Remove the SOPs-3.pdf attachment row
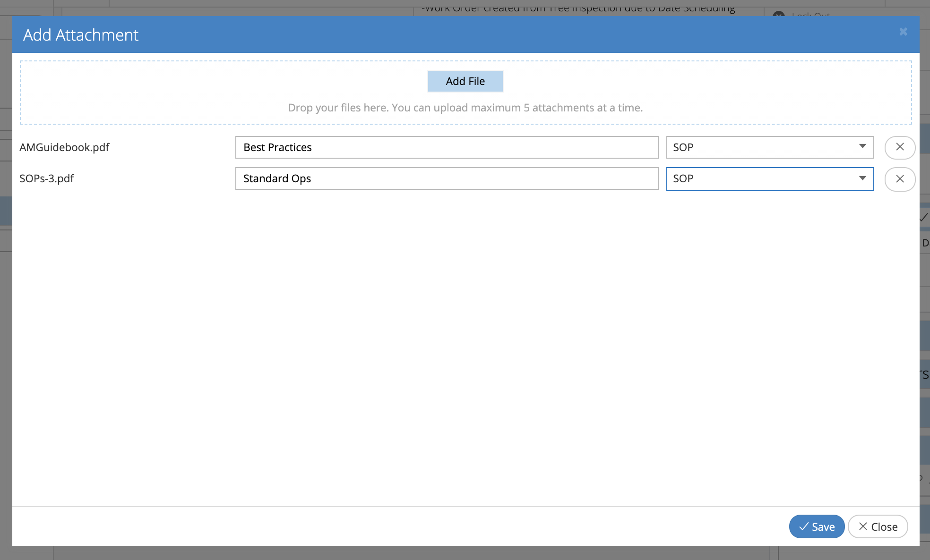Screen dimensions: 930x560 [x=900, y=179]
